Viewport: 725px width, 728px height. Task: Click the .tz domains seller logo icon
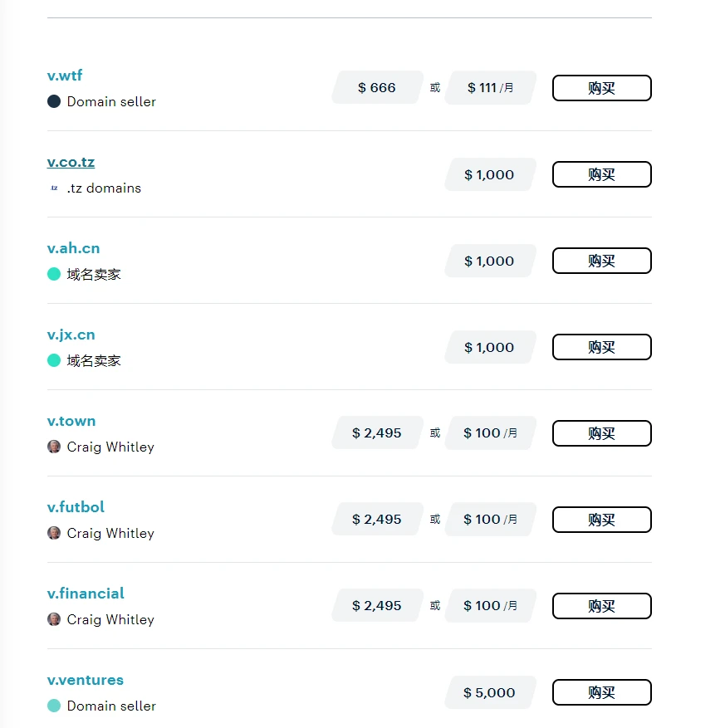coord(54,188)
